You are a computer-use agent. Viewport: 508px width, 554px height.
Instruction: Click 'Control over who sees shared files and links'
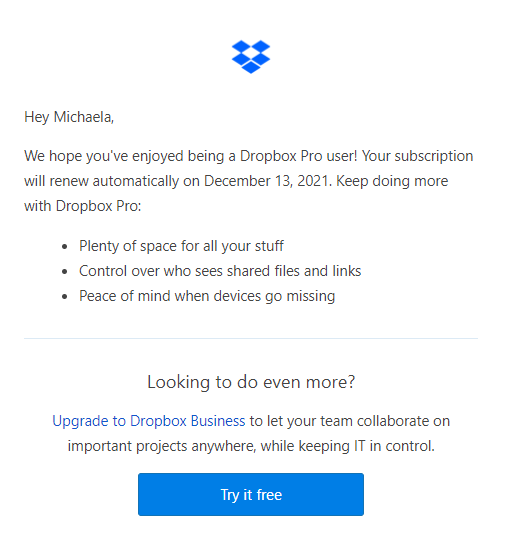click(x=220, y=271)
